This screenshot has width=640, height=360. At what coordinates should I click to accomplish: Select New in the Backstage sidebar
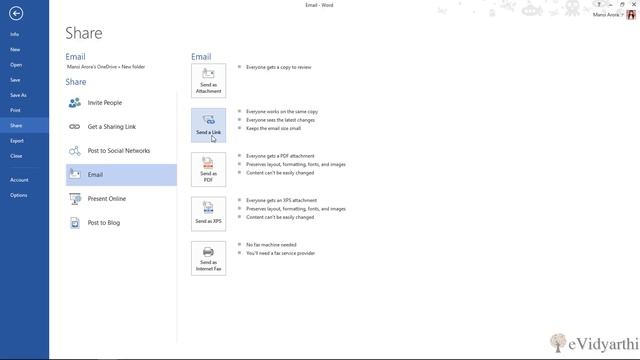click(x=15, y=49)
